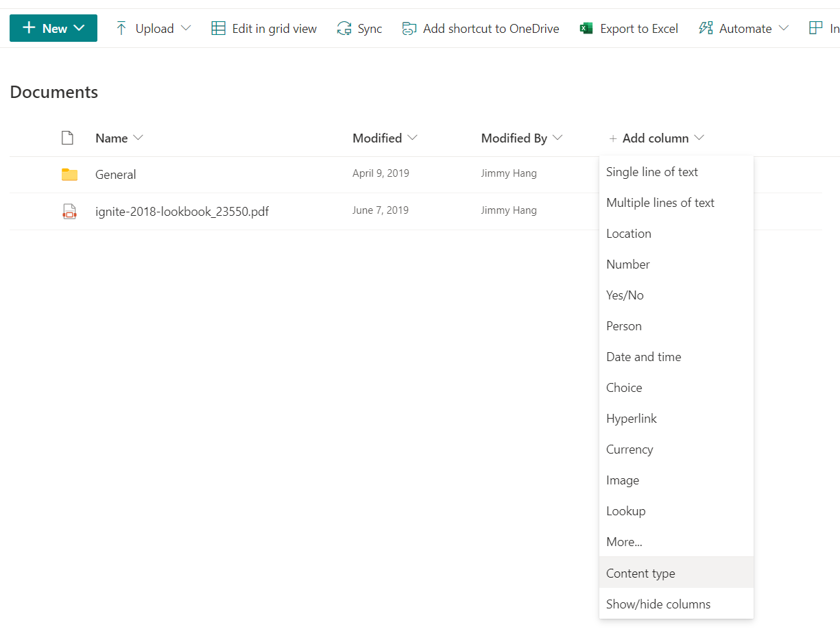
Task: Click the Excel icon in toolbar
Action: [586, 28]
